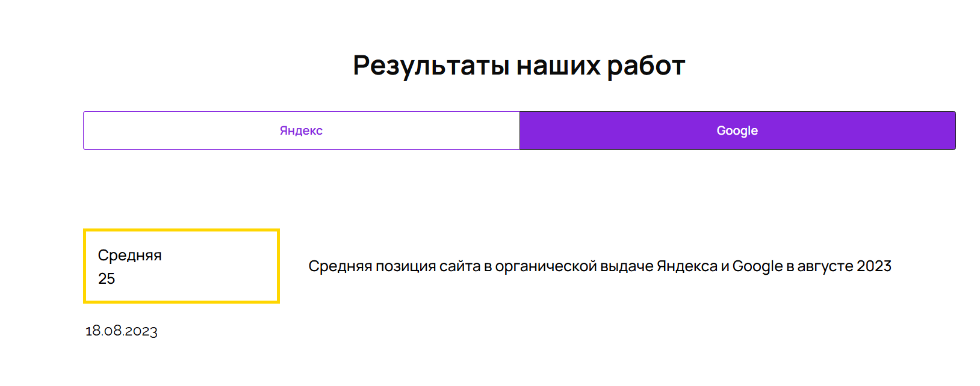The height and width of the screenshot is (386, 980).
Task: Click the word "Яндекса" in the description sentence
Action: 687,266
